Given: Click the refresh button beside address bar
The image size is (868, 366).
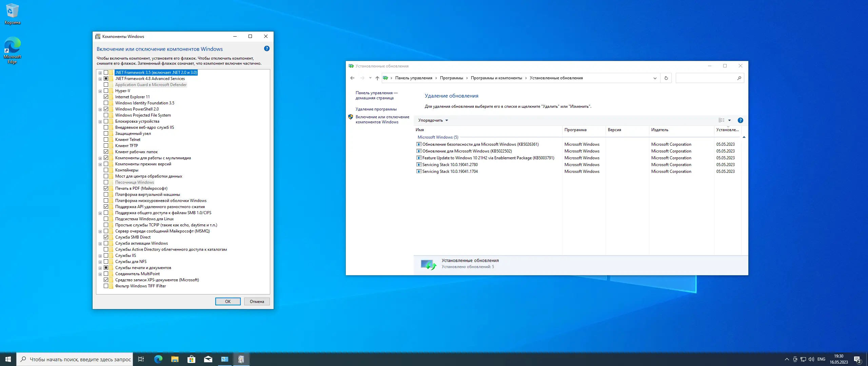Looking at the screenshot, I should 666,78.
